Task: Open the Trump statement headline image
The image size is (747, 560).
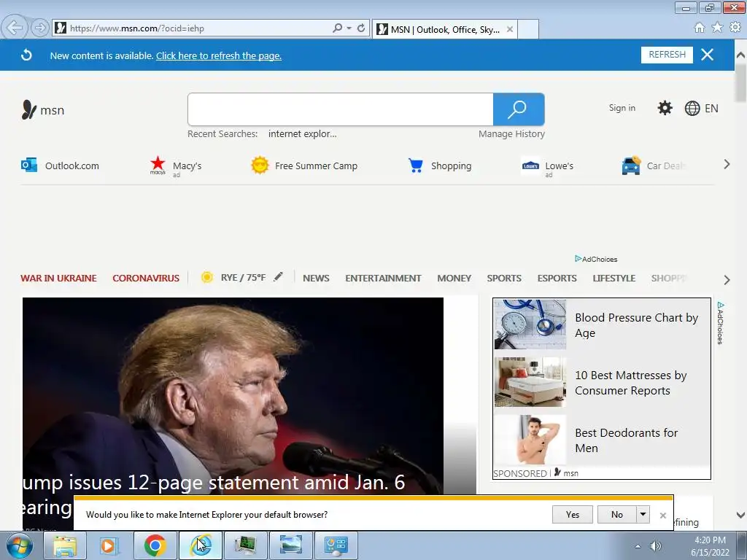Action: coord(233,395)
